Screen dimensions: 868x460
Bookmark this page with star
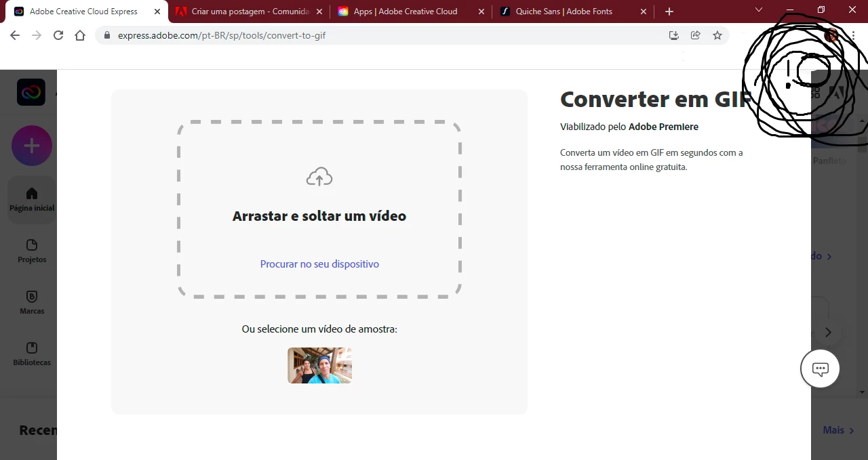click(x=717, y=35)
